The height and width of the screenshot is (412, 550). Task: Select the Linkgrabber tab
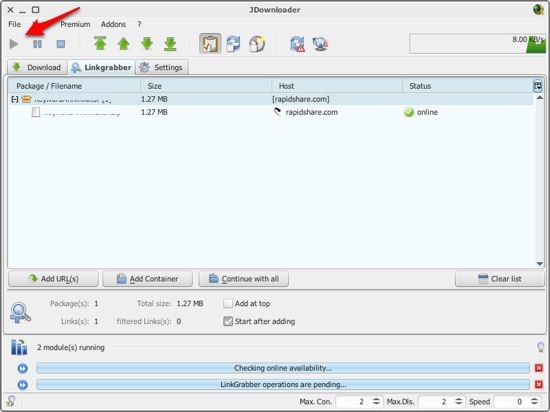(101, 67)
